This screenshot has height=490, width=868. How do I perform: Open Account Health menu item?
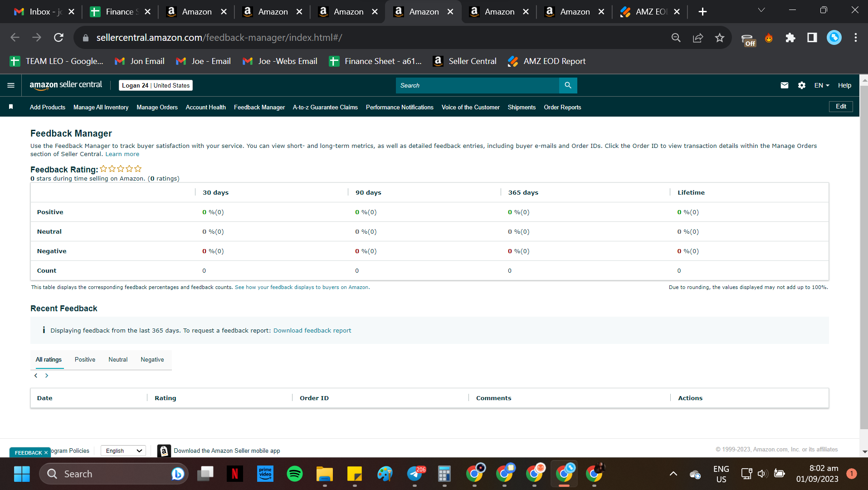pyautogui.click(x=205, y=107)
